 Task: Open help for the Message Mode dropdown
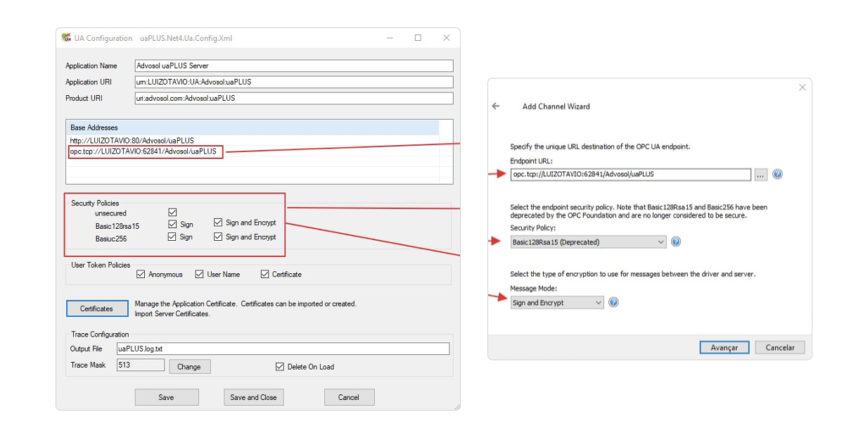[613, 303]
